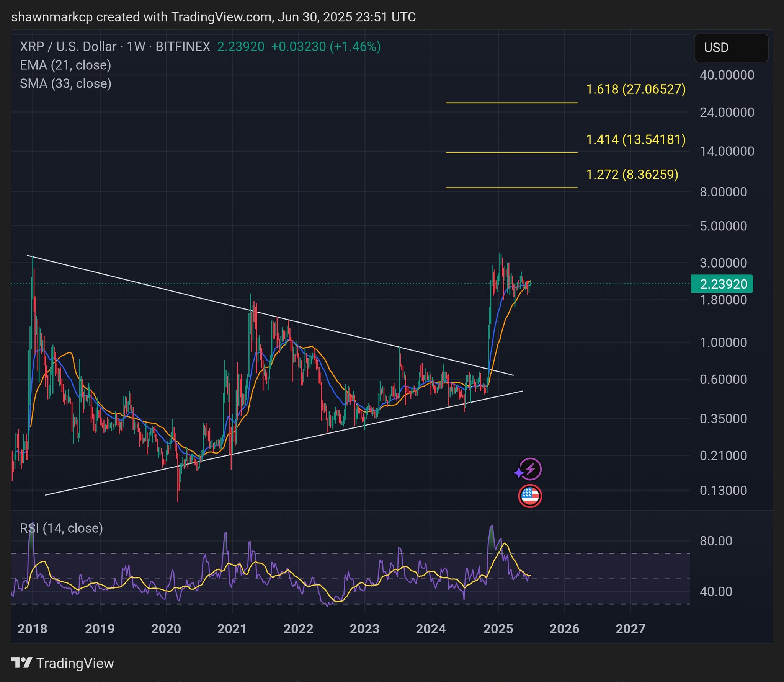Click the TradingView wordmark text
Viewport: 784px width, 682px height.
click(75, 663)
